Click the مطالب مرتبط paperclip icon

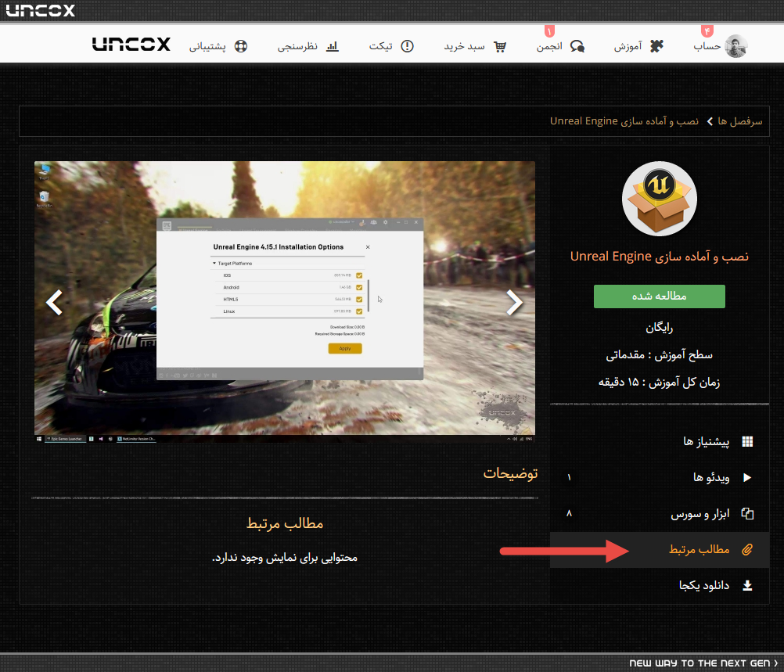pyautogui.click(x=747, y=549)
